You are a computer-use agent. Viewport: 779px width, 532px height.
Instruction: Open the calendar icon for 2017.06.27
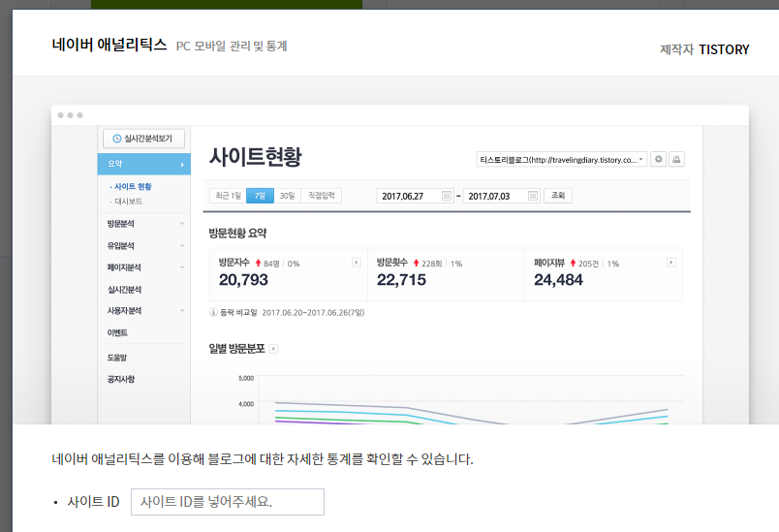[x=446, y=196]
